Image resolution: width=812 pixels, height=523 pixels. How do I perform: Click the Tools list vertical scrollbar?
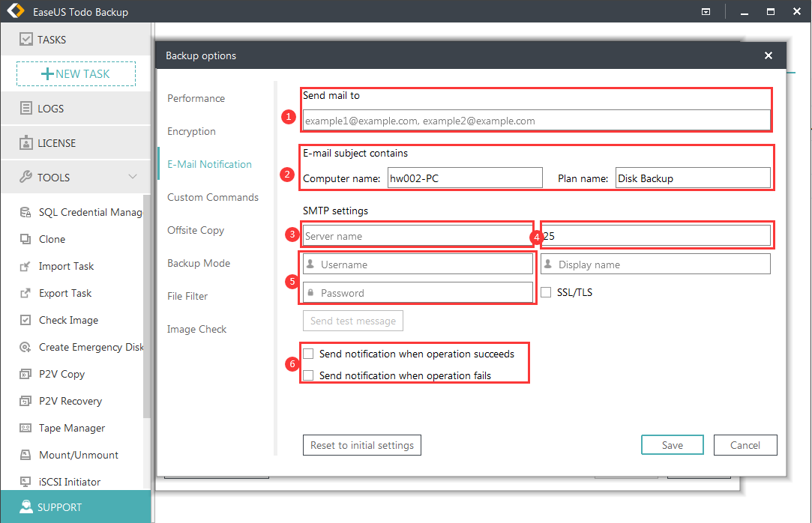(x=147, y=306)
